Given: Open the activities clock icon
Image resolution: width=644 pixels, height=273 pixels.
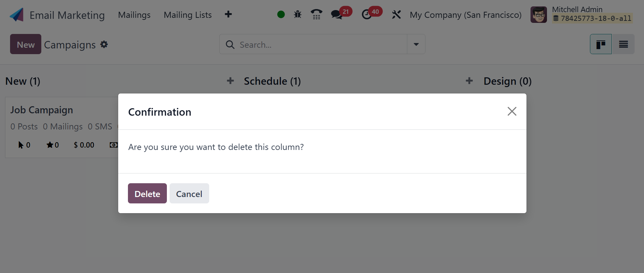Looking at the screenshot, I should [367, 14].
